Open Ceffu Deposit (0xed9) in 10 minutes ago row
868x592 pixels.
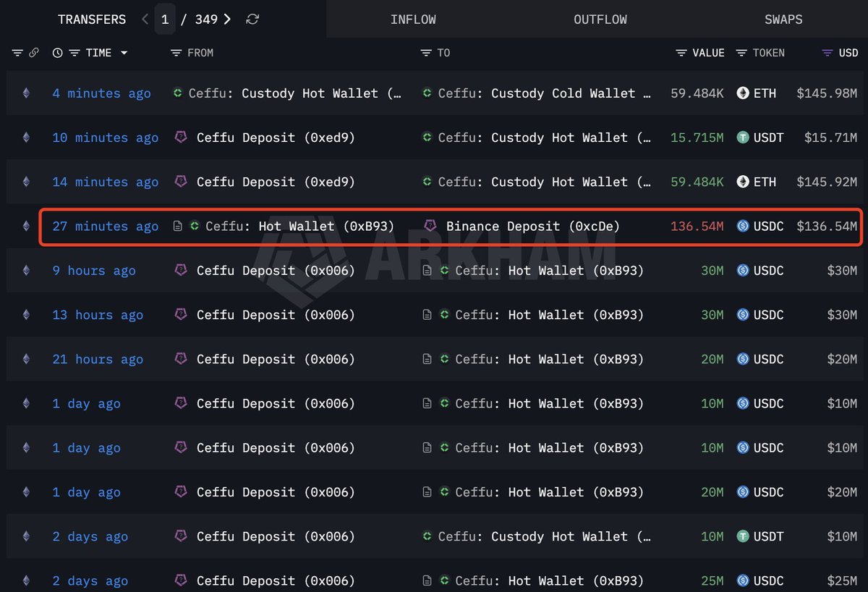[276, 138]
